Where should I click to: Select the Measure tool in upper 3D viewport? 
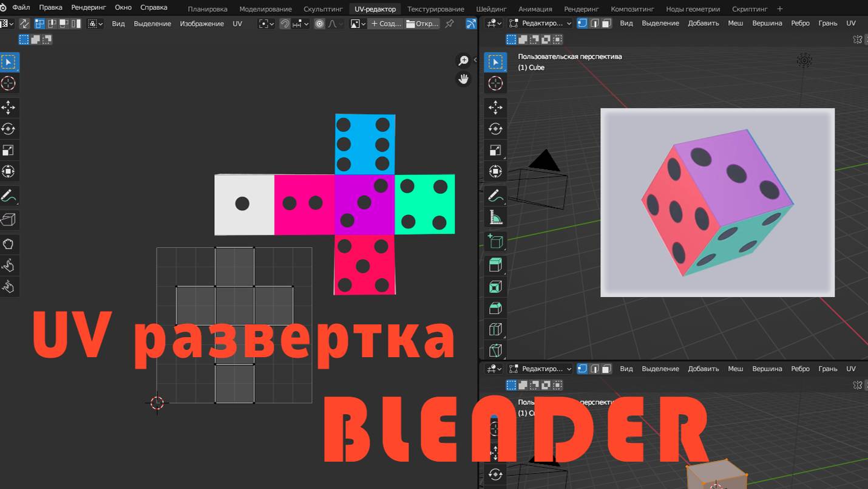pyautogui.click(x=495, y=217)
